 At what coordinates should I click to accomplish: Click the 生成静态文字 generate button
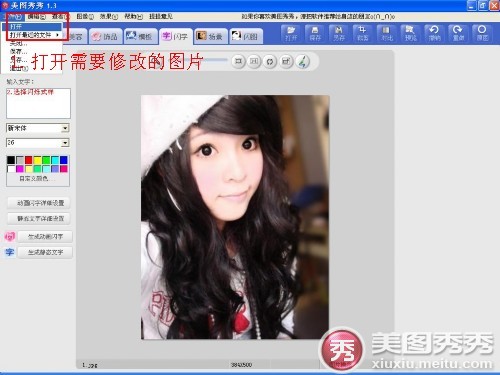45,252
